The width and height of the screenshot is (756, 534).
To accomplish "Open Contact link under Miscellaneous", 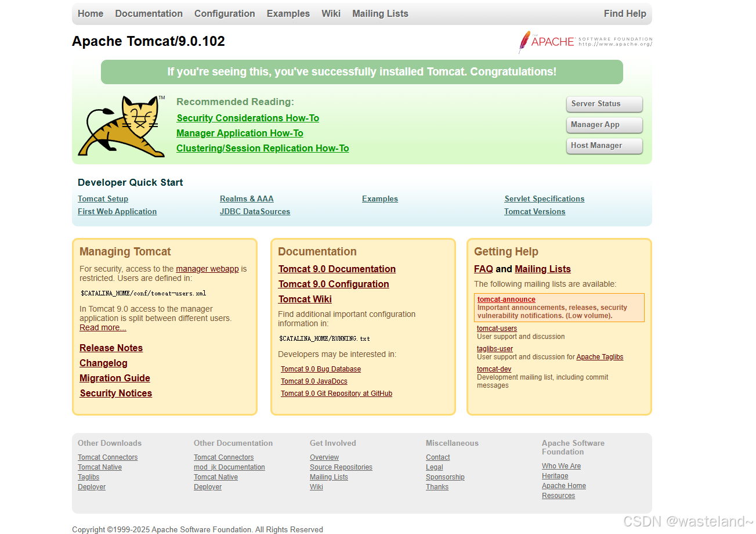I will [438, 457].
